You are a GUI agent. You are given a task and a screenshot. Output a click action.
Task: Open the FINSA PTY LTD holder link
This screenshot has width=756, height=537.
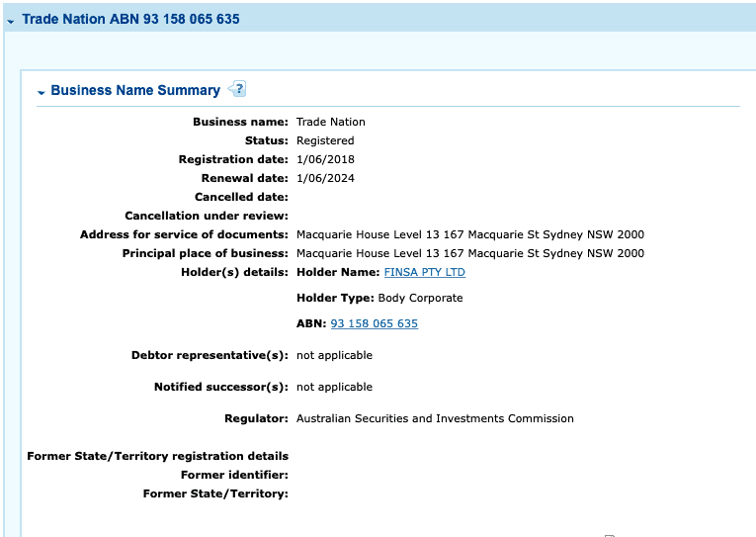pyautogui.click(x=424, y=272)
